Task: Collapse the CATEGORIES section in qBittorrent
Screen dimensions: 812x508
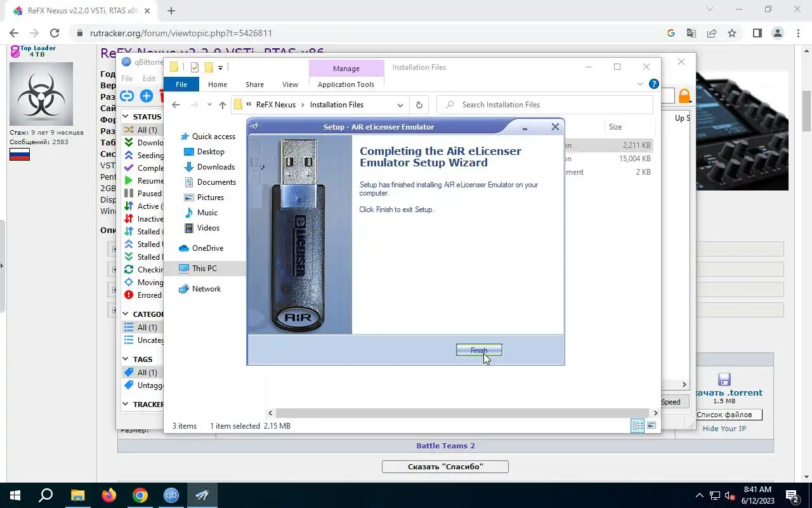Action: tap(126, 314)
